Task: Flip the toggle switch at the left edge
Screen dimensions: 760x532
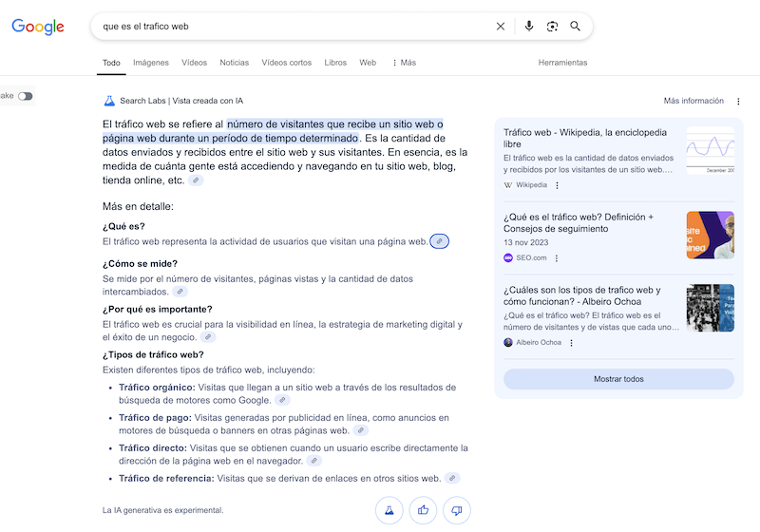Action: click(26, 96)
